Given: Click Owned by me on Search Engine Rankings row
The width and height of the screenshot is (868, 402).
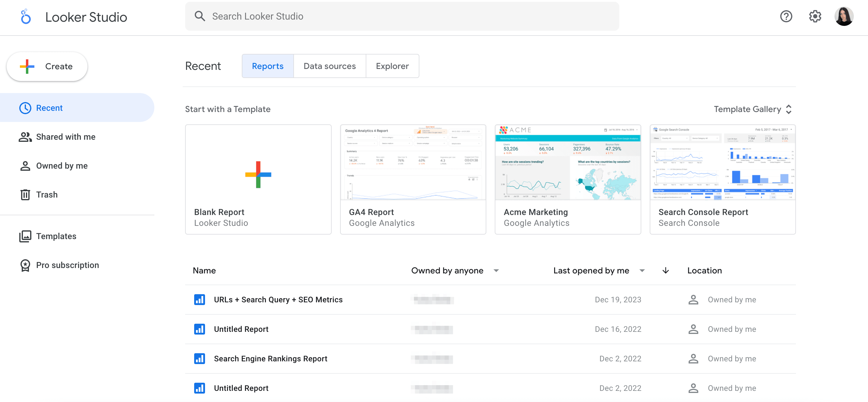Looking at the screenshot, I should [731, 359].
